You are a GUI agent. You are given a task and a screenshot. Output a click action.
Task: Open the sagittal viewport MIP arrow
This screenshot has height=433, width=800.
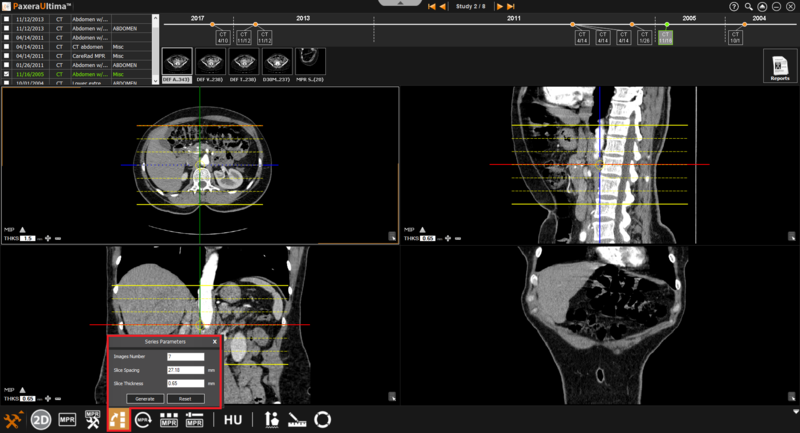click(x=422, y=229)
